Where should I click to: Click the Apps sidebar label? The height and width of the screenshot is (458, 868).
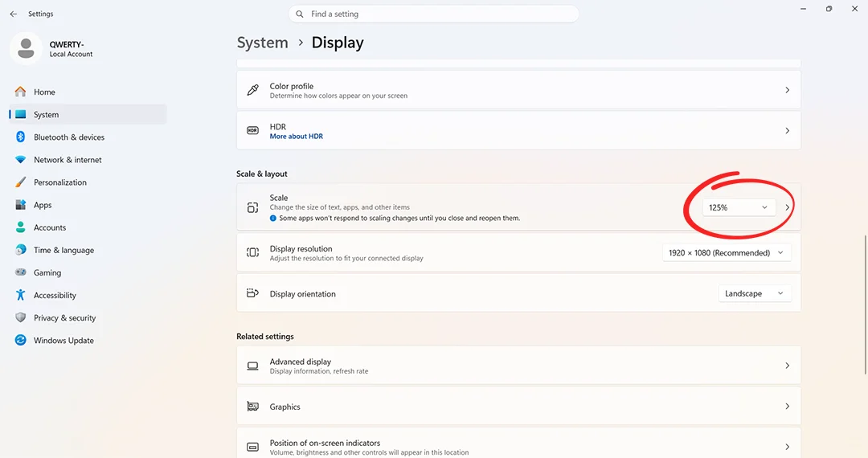(x=43, y=205)
